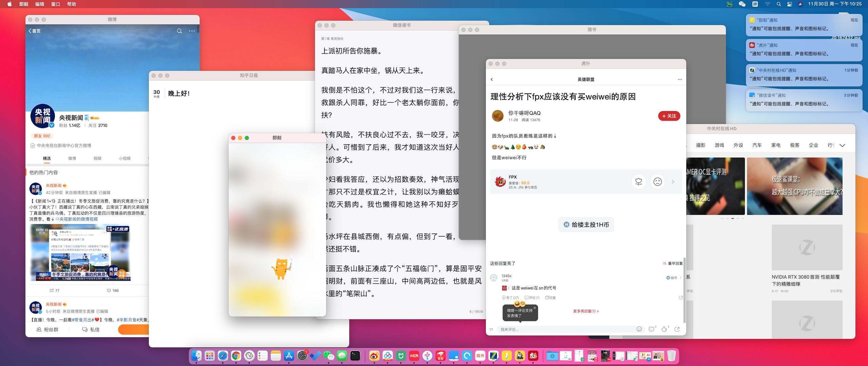The image size is (868, 366).
Task: Follow the author with the 关注 button
Action: point(669,116)
